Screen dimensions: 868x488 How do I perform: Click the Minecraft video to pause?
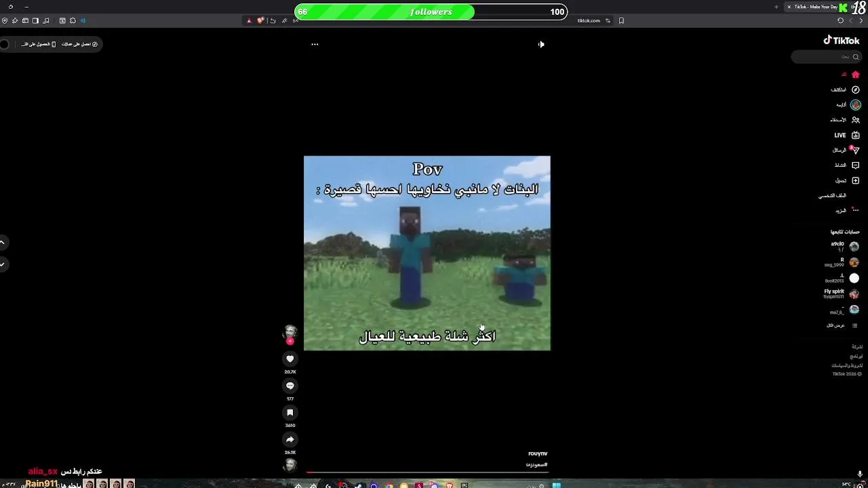(x=427, y=253)
